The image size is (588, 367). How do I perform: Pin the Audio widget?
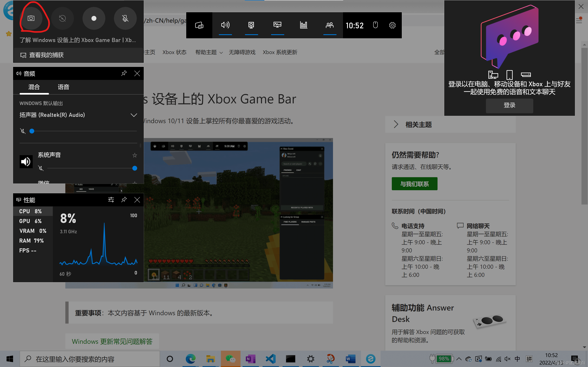[x=124, y=73]
